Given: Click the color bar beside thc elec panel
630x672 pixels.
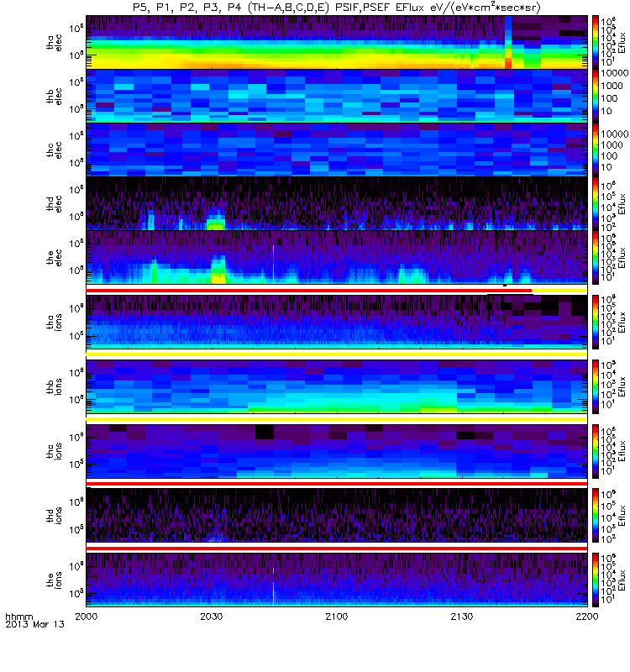Looking at the screenshot, I should [x=596, y=150].
